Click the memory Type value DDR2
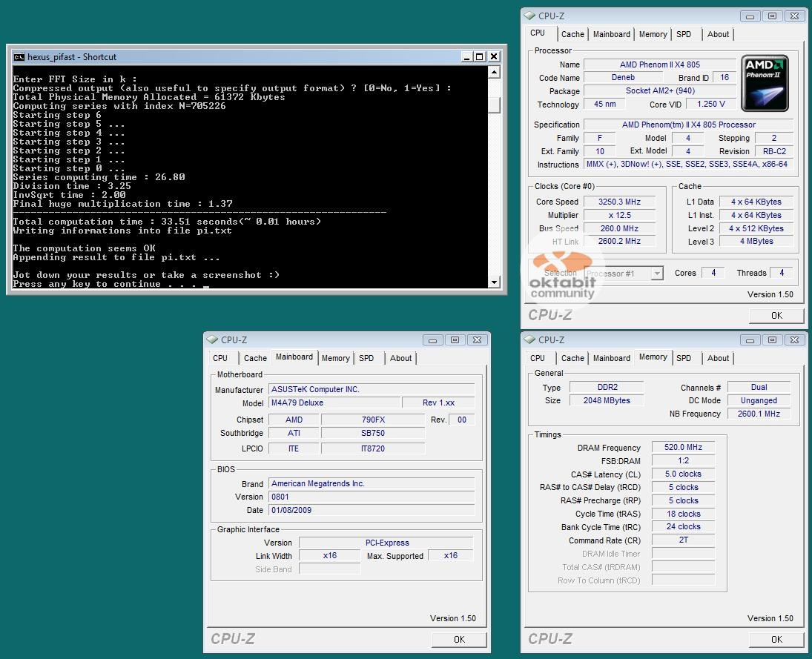The image size is (812, 659). point(607,387)
